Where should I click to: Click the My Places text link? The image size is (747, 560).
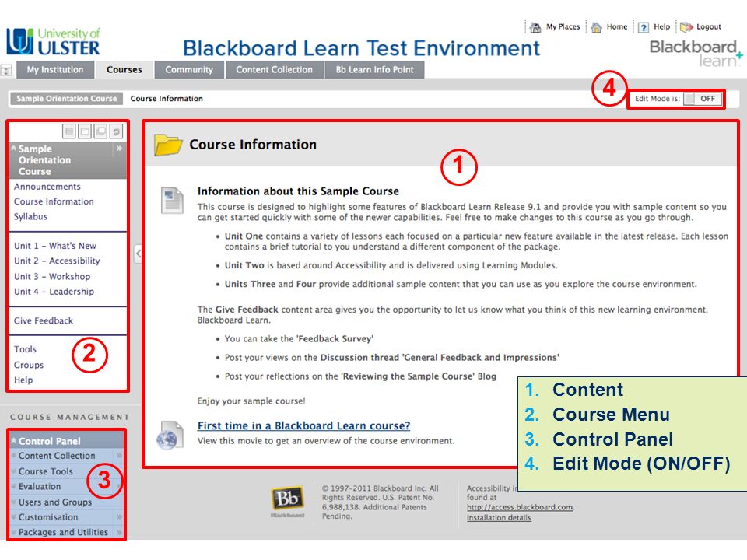point(563,27)
